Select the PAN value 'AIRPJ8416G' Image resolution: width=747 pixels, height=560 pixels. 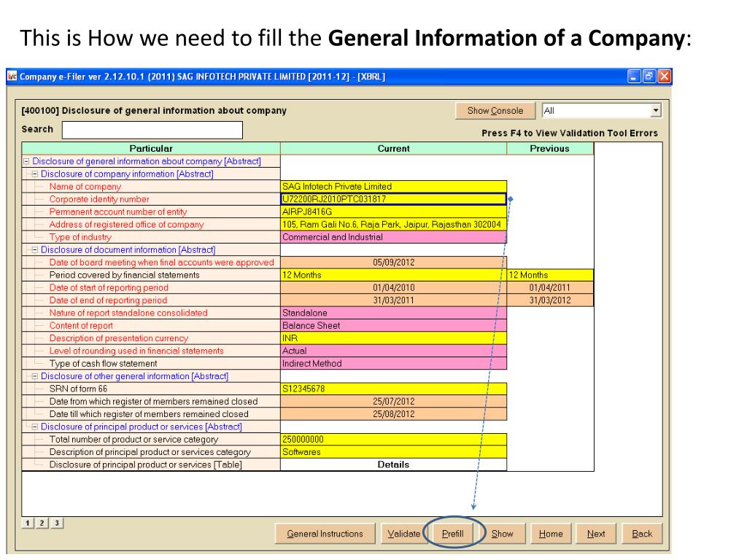pos(393,212)
